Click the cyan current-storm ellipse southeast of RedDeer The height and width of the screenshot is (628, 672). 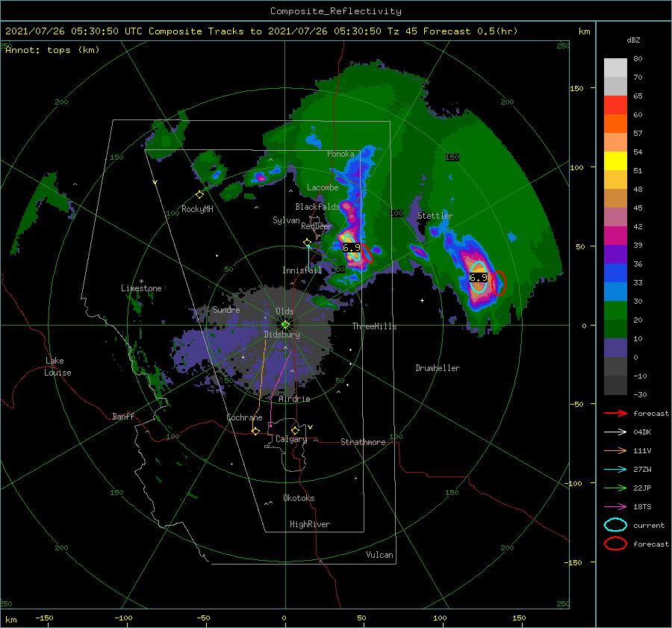tap(352, 248)
